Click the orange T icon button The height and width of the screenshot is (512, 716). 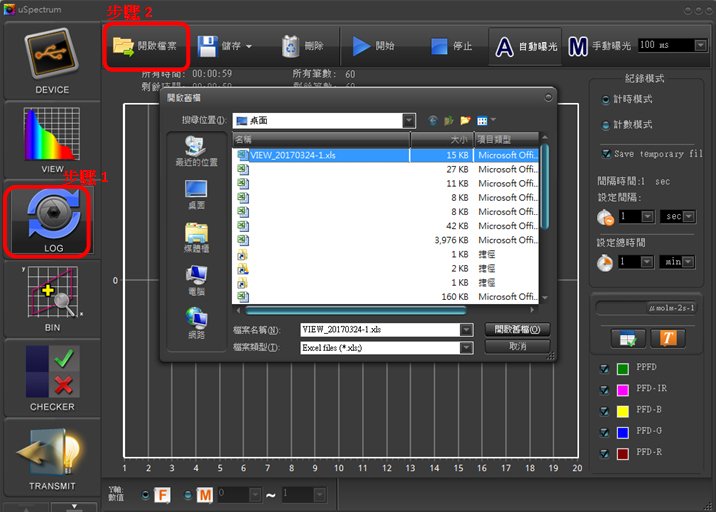point(668,338)
